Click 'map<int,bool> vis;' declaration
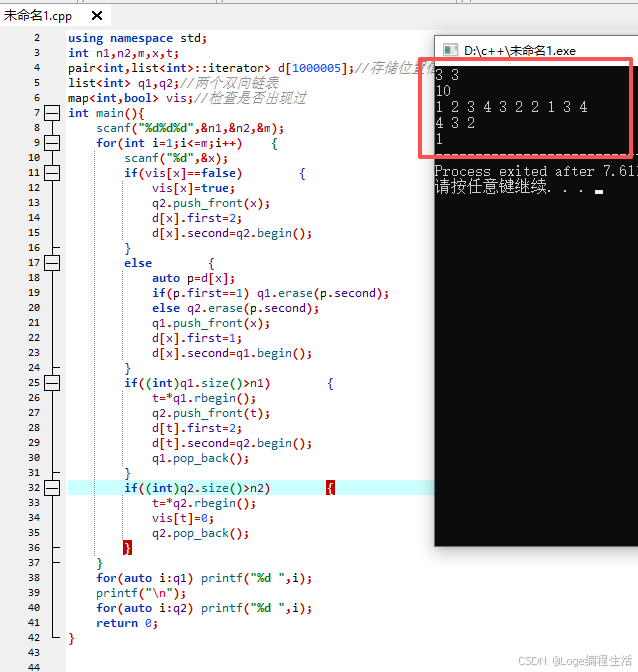Image resolution: width=638 pixels, height=672 pixels. (x=131, y=98)
